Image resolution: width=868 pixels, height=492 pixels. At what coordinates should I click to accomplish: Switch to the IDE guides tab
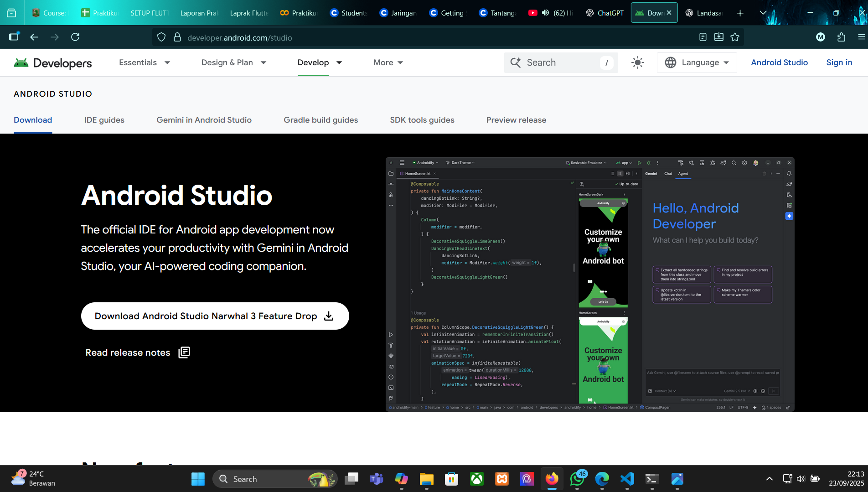104,120
